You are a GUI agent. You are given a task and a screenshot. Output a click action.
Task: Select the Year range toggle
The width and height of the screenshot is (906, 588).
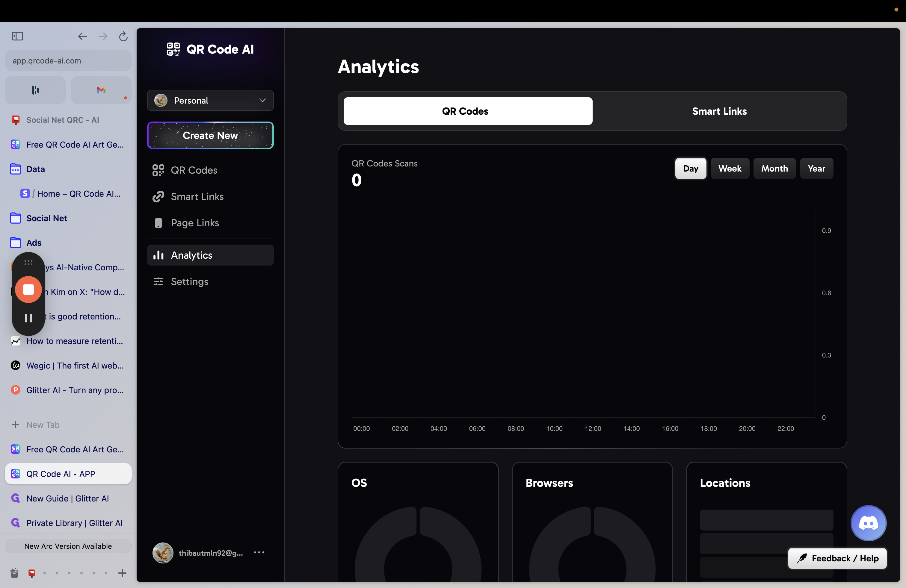coord(816,169)
